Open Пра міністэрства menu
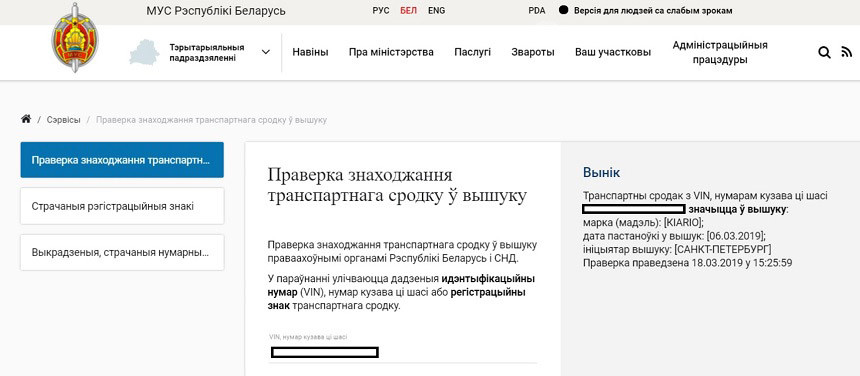Viewport: 860px width, 376px height. (x=391, y=53)
